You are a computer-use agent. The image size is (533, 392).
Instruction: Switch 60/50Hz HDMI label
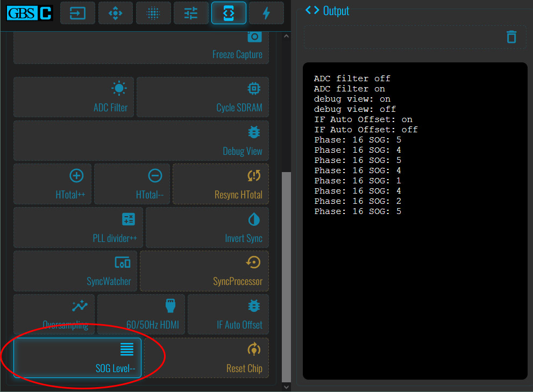point(153,325)
